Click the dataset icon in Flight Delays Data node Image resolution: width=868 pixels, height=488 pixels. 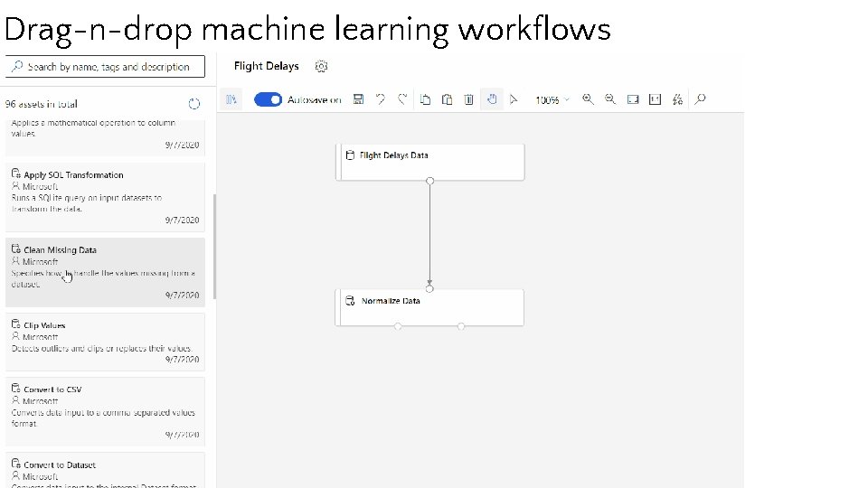click(350, 155)
